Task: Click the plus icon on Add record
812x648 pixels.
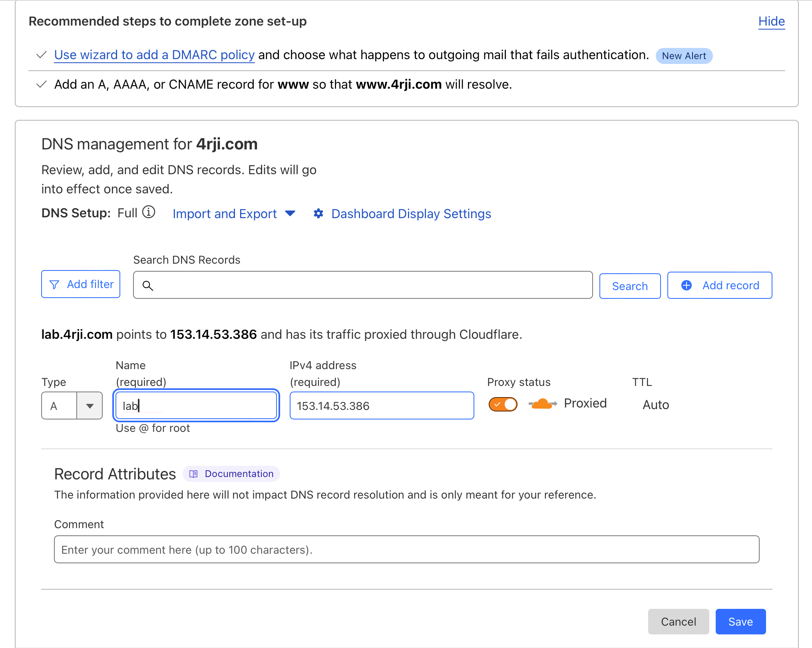Action: 687,285
